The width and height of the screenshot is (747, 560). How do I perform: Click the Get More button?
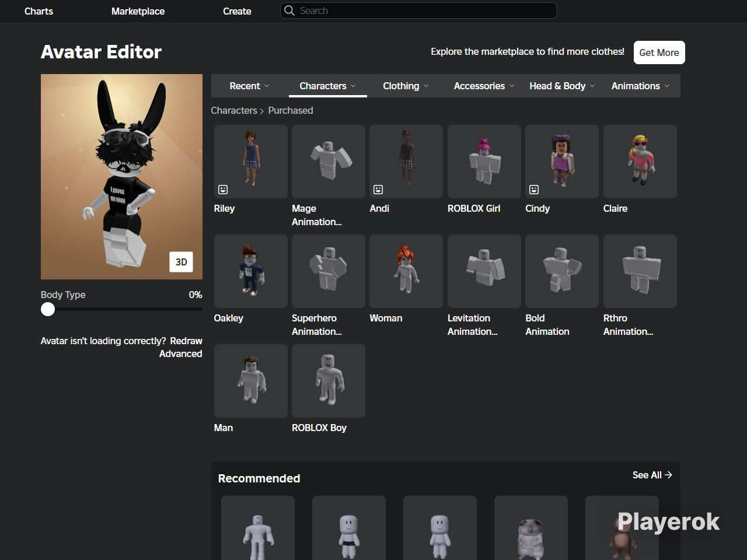[659, 52]
